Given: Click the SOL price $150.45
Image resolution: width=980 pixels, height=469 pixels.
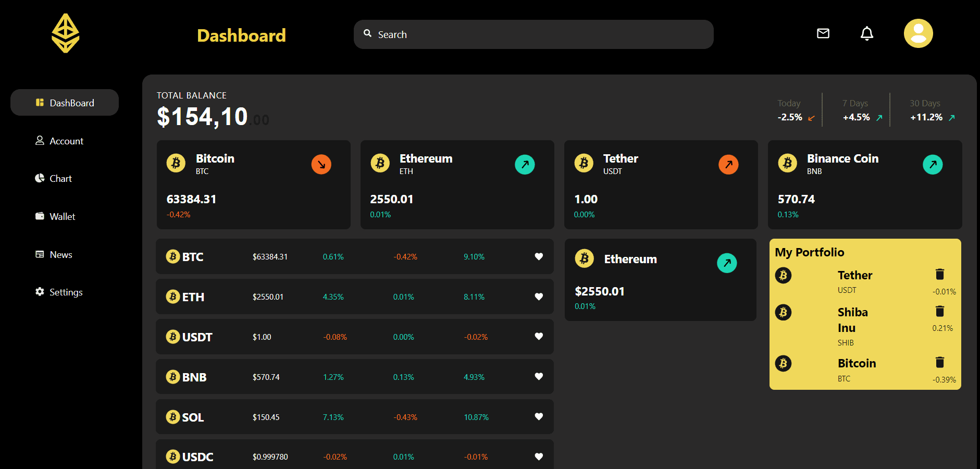Looking at the screenshot, I should click(x=266, y=417).
